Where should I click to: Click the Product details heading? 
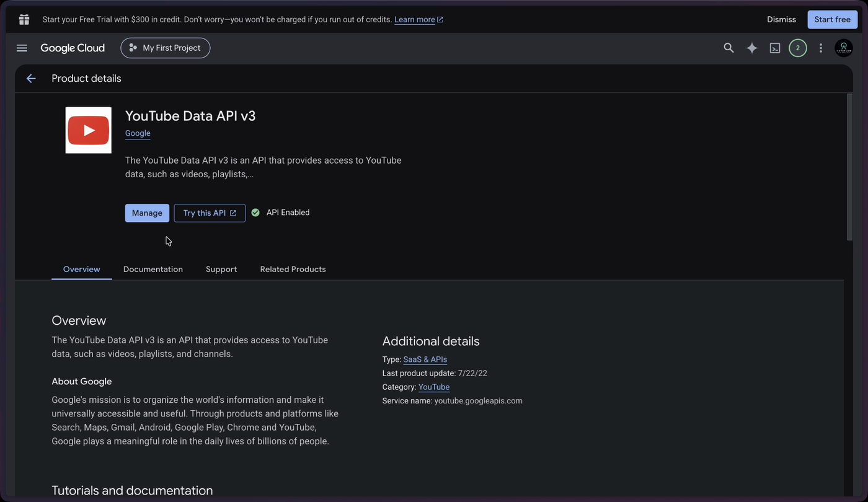click(86, 78)
